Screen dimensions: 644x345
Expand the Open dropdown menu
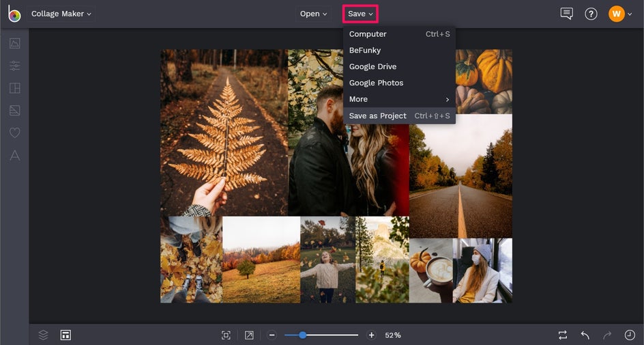(313, 14)
